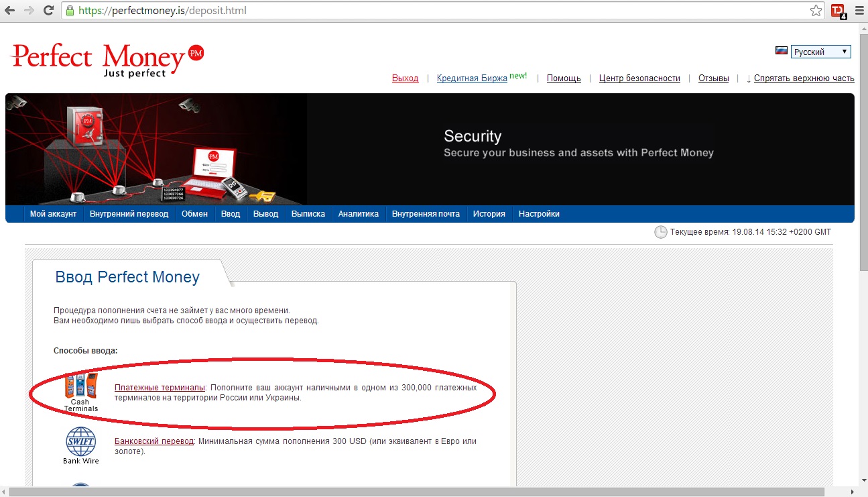Open the История menu item
The image size is (868, 497).
pos(489,214)
